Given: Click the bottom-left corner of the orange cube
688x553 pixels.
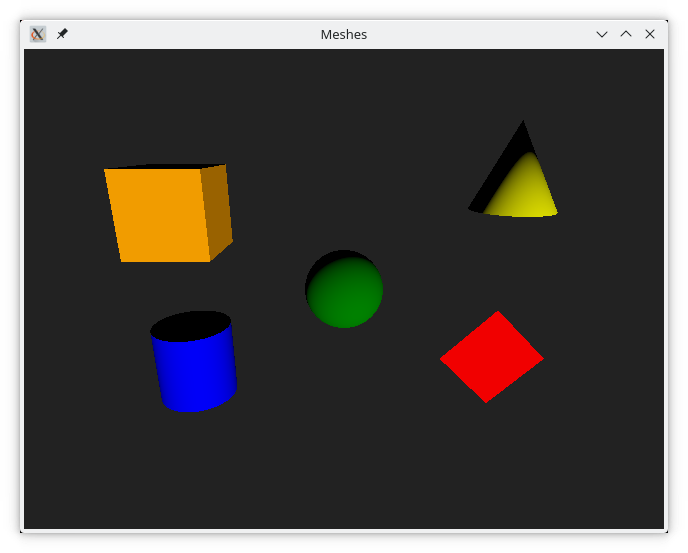Looking at the screenshot, I should [x=123, y=260].
